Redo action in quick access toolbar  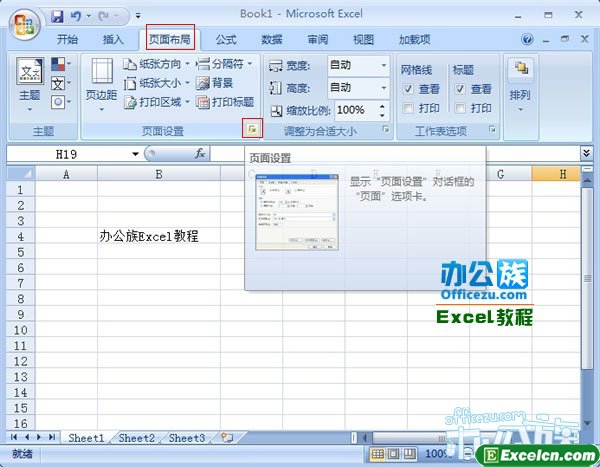[x=104, y=16]
